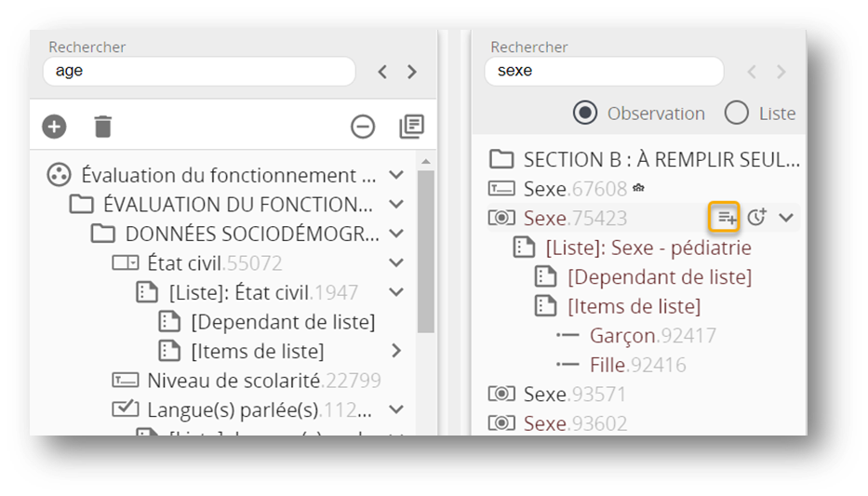Image resolution: width=868 pixels, height=496 pixels.
Task: Expand the [Items de liste] arrow in left tree
Action: 396,351
